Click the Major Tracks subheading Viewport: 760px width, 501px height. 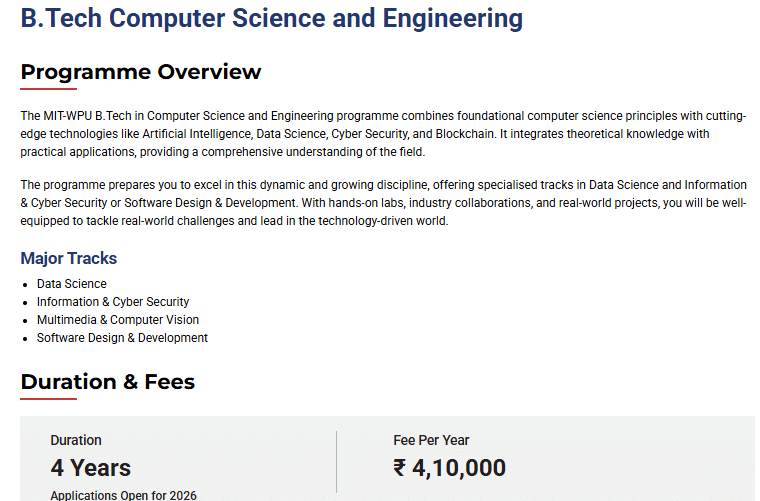[69, 258]
